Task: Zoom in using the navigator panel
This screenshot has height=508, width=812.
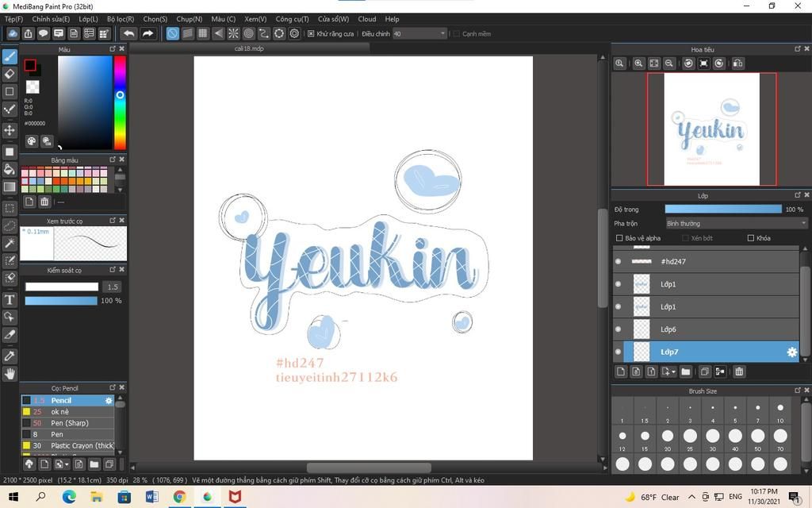Action: point(638,63)
